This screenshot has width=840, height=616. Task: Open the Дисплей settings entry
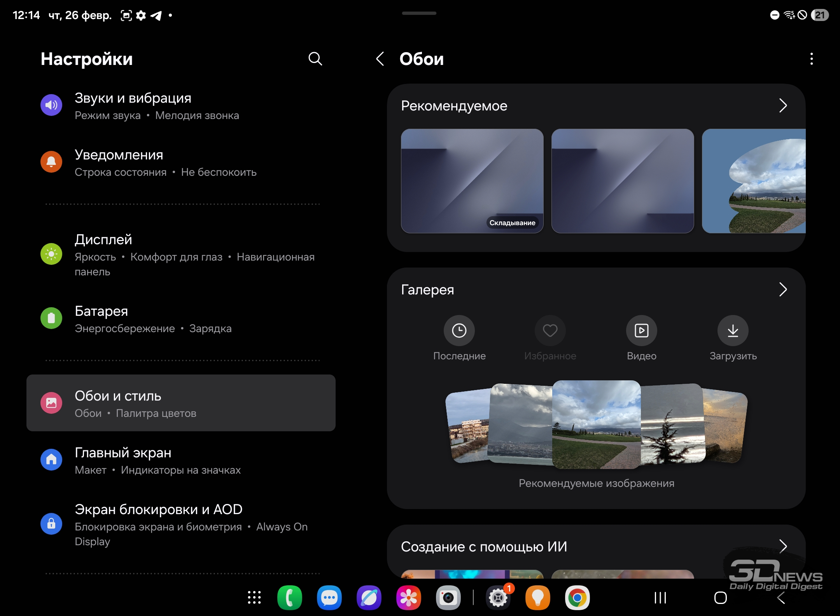pos(175,254)
